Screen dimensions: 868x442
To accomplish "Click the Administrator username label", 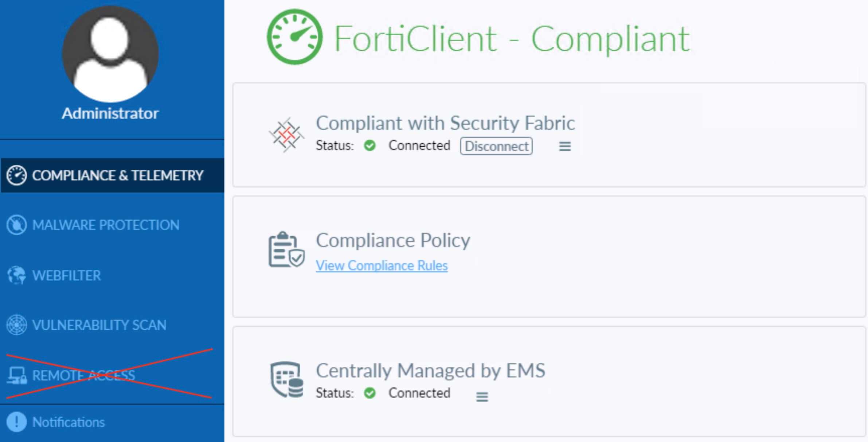I will 110,113.
